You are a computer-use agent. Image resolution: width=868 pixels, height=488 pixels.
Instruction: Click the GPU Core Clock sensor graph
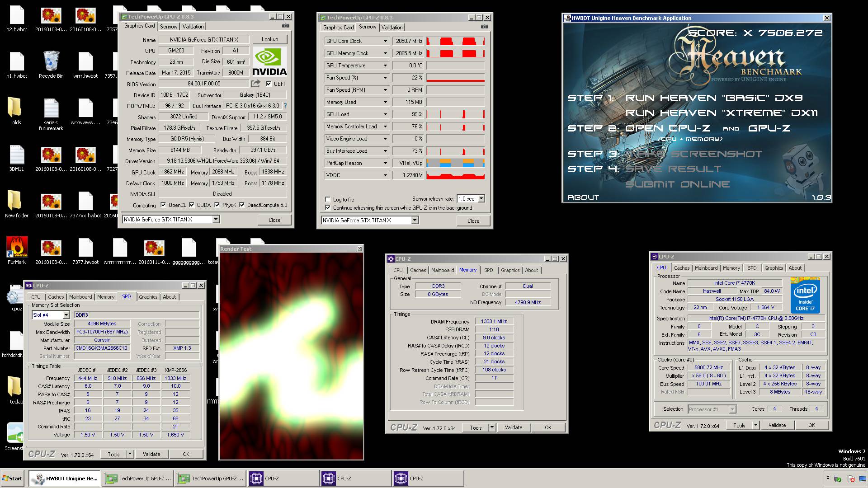[x=455, y=41]
